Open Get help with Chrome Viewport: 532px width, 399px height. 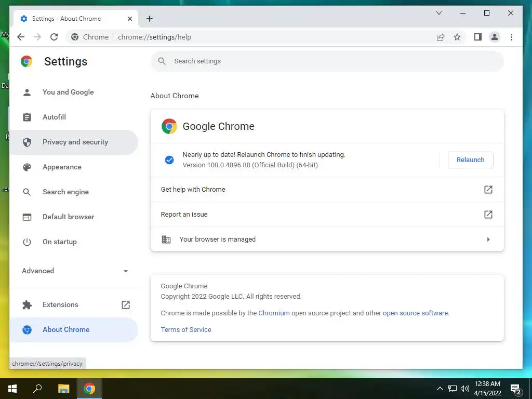[x=327, y=189]
